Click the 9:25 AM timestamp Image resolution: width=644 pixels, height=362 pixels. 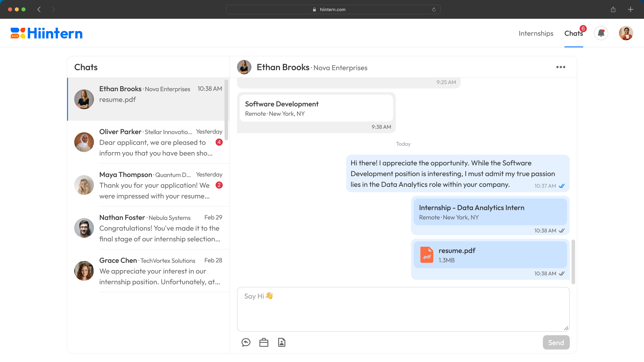[446, 82]
